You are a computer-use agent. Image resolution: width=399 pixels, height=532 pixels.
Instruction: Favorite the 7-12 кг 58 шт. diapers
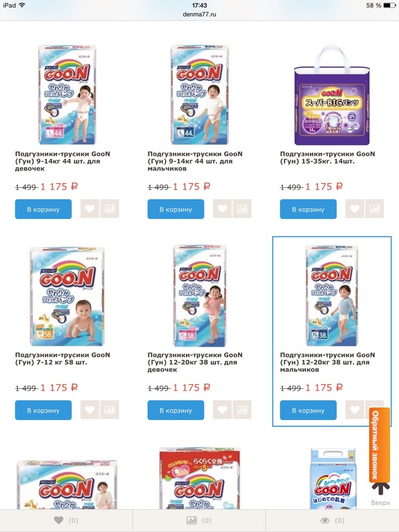pos(90,410)
